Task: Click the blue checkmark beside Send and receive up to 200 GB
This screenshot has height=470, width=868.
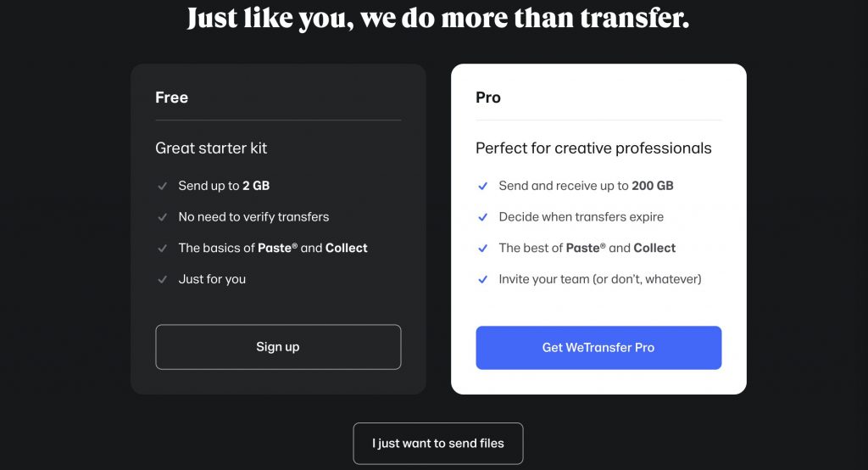Action: click(x=482, y=186)
